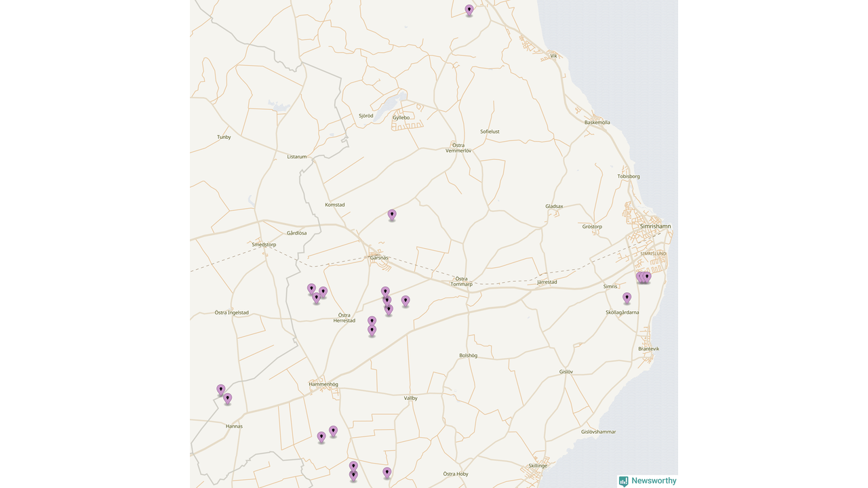The height and width of the screenshot is (488, 868).
Task: Click the Brantevik place name
Action: tap(648, 348)
